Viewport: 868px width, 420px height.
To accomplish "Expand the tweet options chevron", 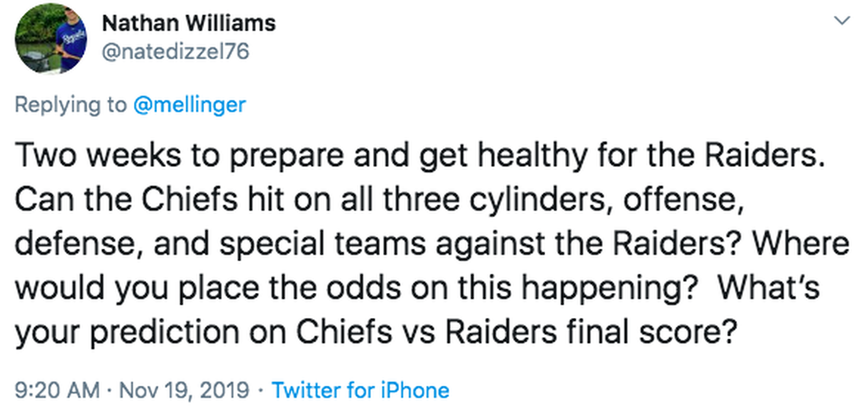I will (842, 22).
